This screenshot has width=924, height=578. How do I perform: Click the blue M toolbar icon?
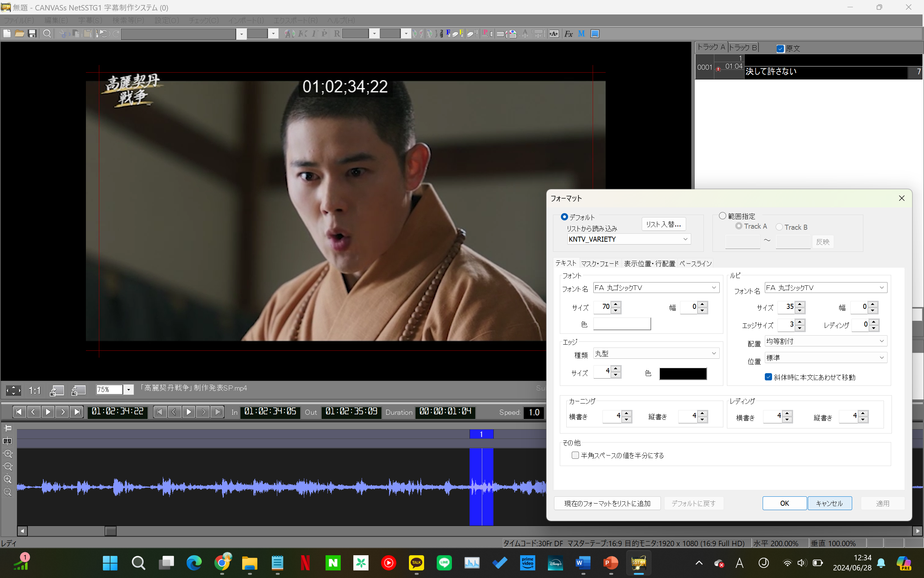[581, 34]
